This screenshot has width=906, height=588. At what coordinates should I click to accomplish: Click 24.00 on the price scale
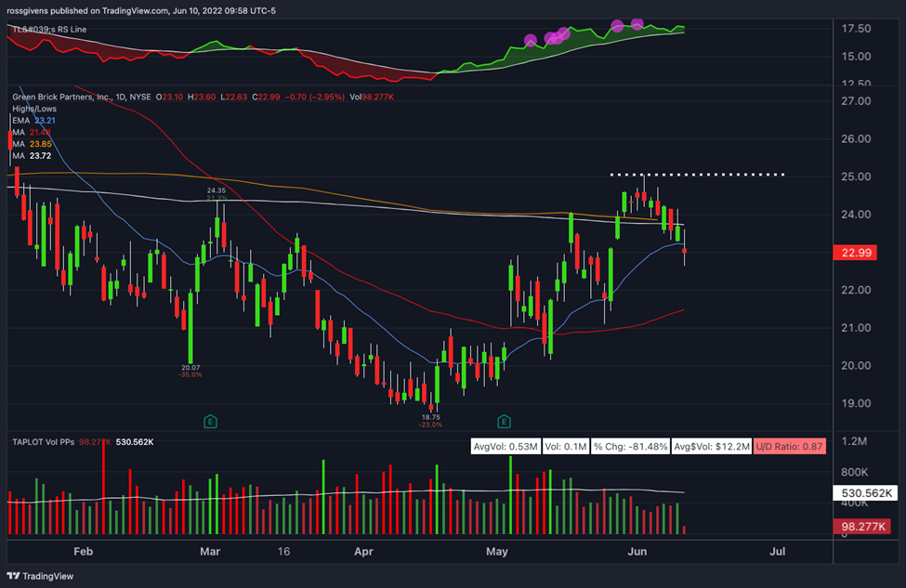[857, 215]
